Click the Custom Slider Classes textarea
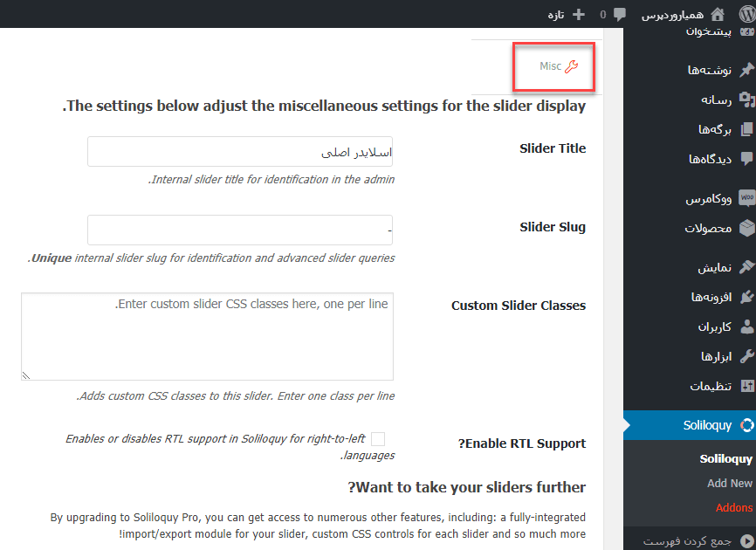Image resolution: width=756 pixels, height=550 pixels. pos(207,336)
